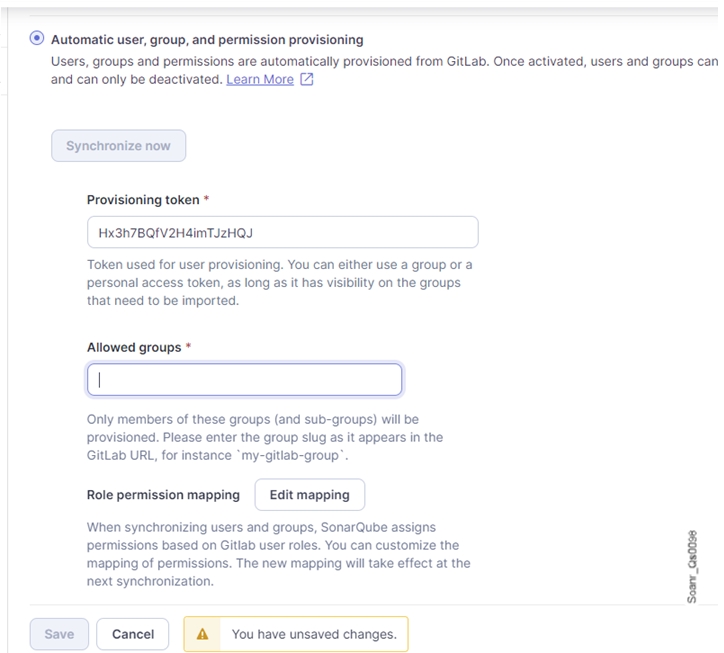
Task: Click into the Allowed groups text box
Action: [x=244, y=379]
